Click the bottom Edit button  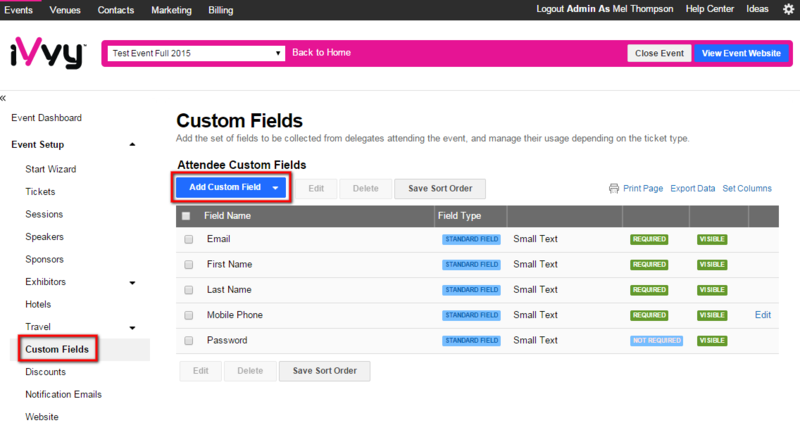[x=201, y=371]
